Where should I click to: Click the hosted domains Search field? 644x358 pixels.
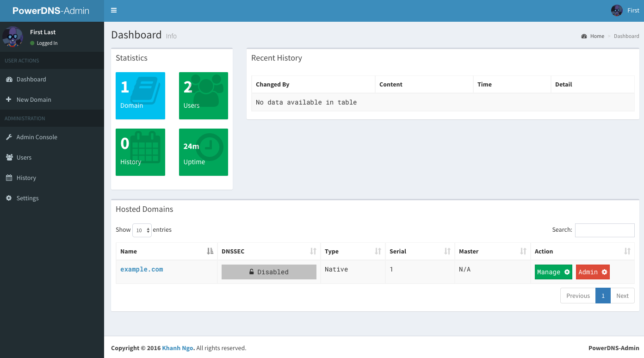click(x=604, y=230)
